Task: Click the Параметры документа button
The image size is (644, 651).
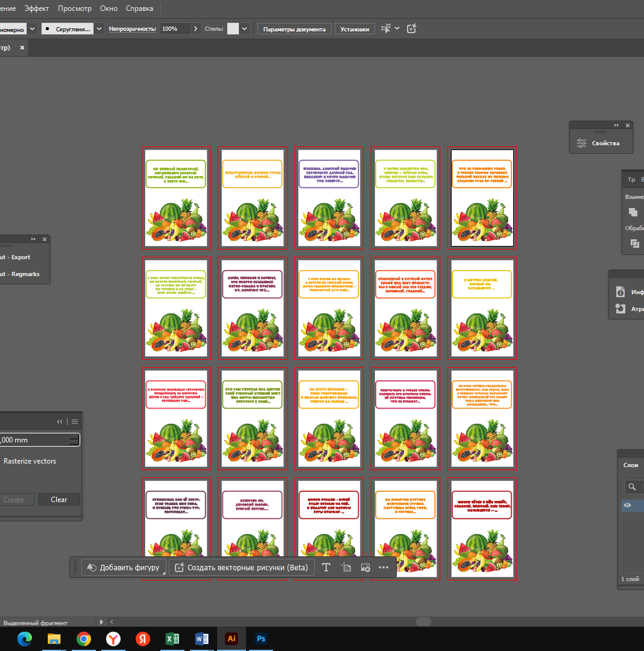Action: point(294,29)
